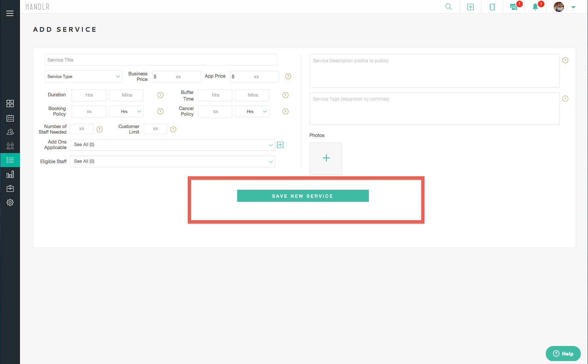Expand the Service Type dropdown
The width and height of the screenshot is (588, 364).
click(x=83, y=77)
